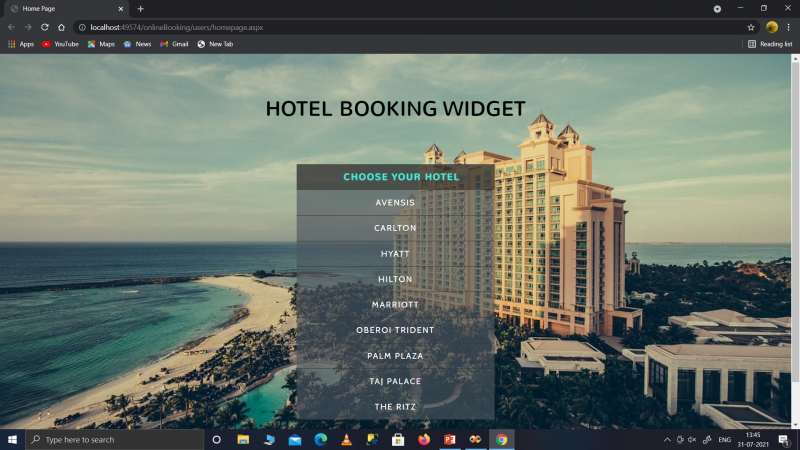Open VLC media player on taskbar
Image resolution: width=800 pixels, height=450 pixels.
coord(346,439)
